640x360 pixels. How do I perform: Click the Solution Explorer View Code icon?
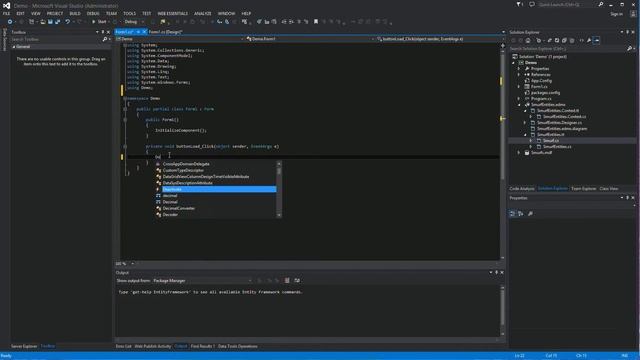click(582, 40)
